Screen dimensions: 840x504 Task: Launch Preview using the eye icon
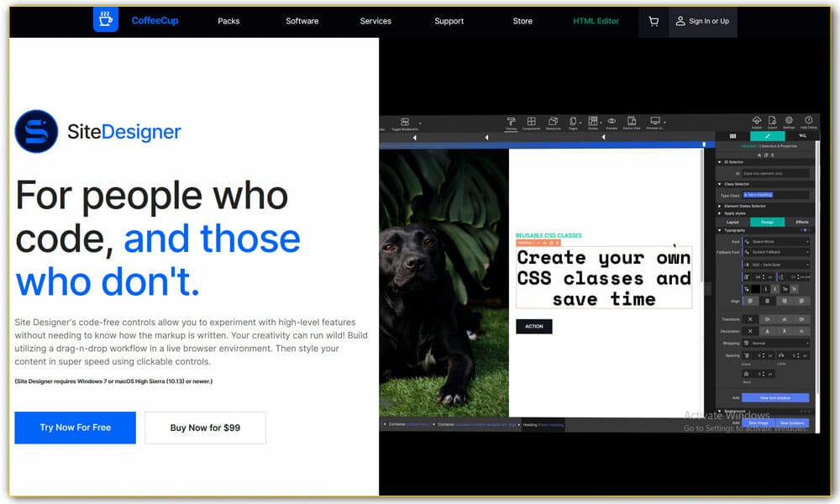pyautogui.click(x=611, y=123)
